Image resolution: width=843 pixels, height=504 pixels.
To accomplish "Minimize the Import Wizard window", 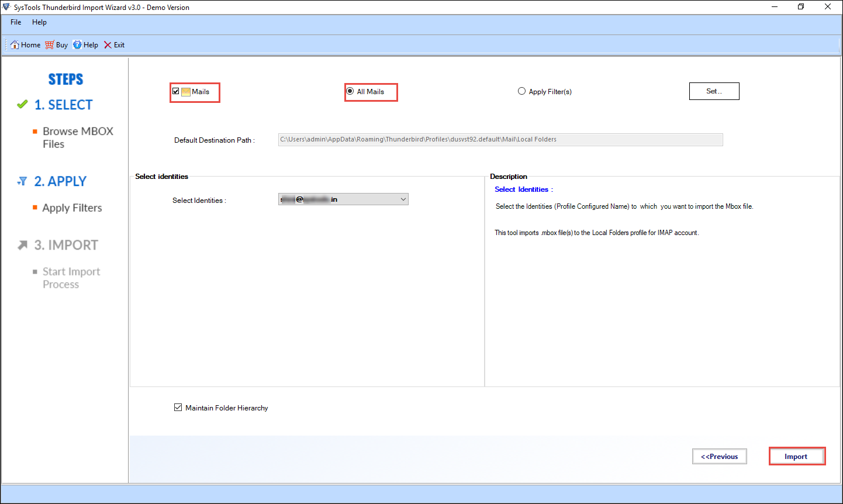I will pyautogui.click(x=775, y=7).
